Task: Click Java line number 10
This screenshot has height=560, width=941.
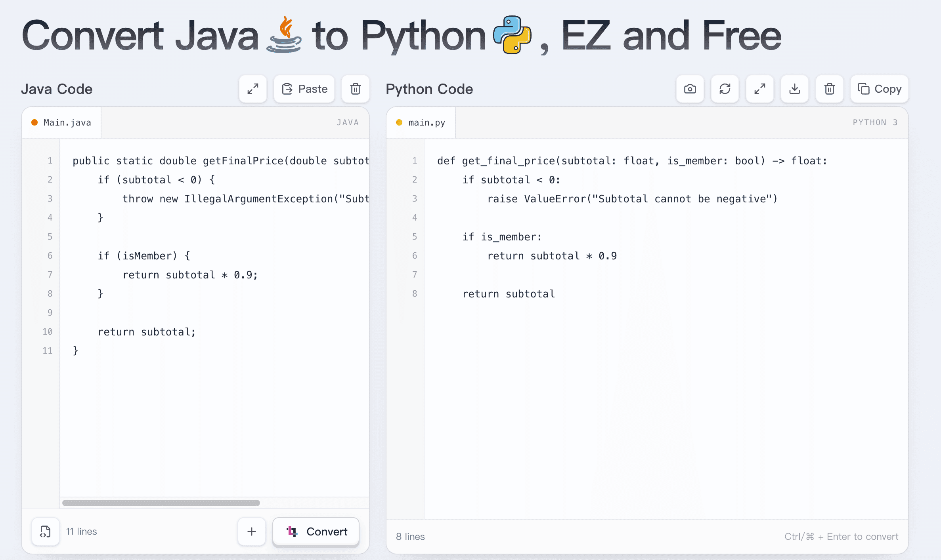Action: pyautogui.click(x=48, y=332)
